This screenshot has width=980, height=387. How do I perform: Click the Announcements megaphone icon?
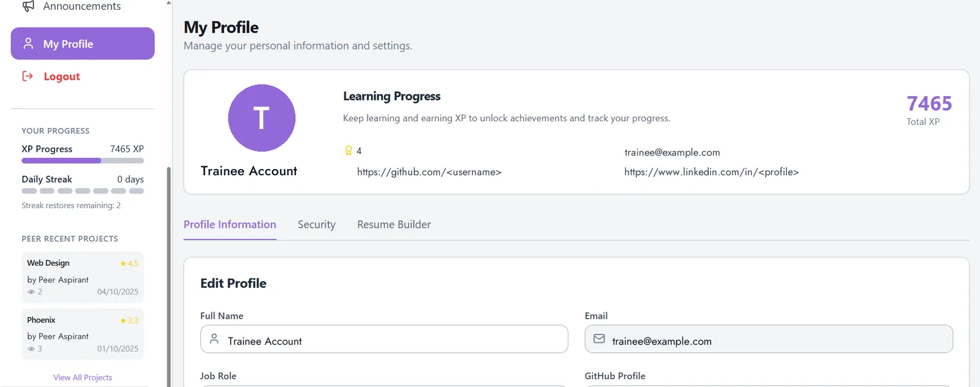click(x=28, y=6)
